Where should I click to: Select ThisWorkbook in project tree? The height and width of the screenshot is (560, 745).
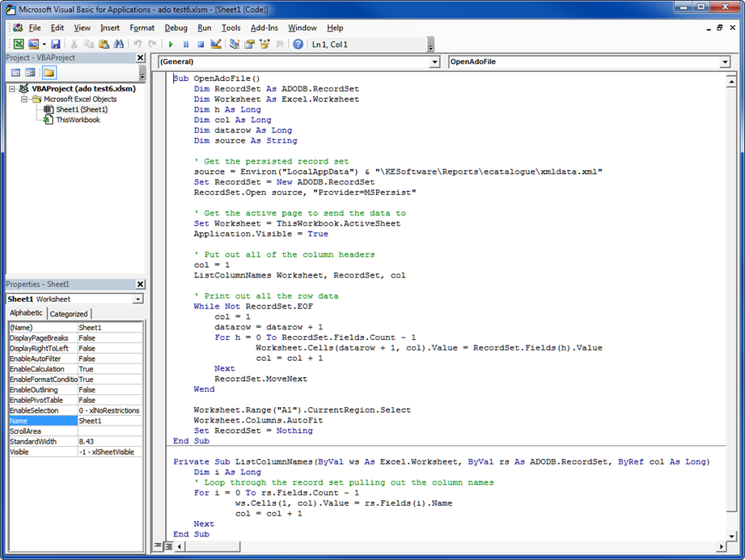click(x=78, y=120)
